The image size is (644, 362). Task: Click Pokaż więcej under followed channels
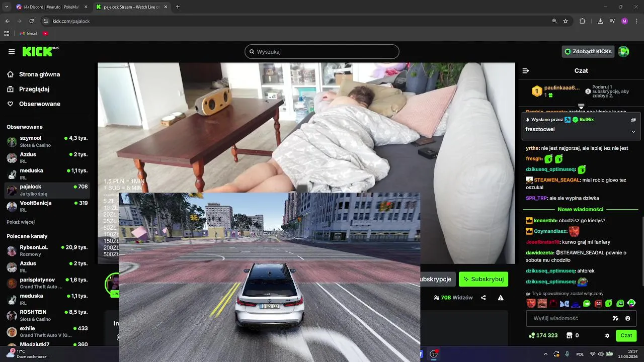click(21, 222)
